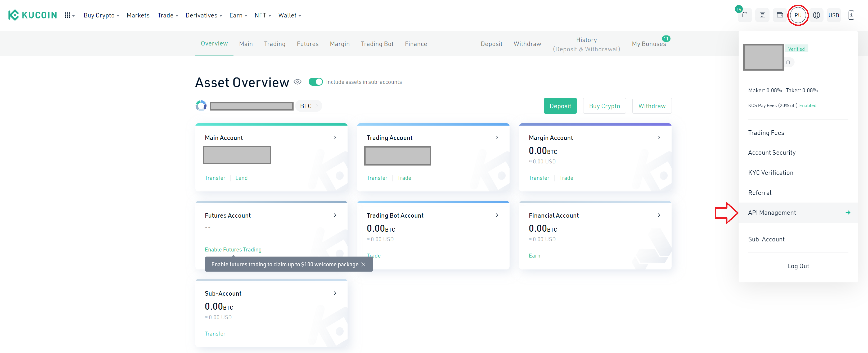
Task: Open Deposit in the sub-navigation bar
Action: [x=491, y=44]
